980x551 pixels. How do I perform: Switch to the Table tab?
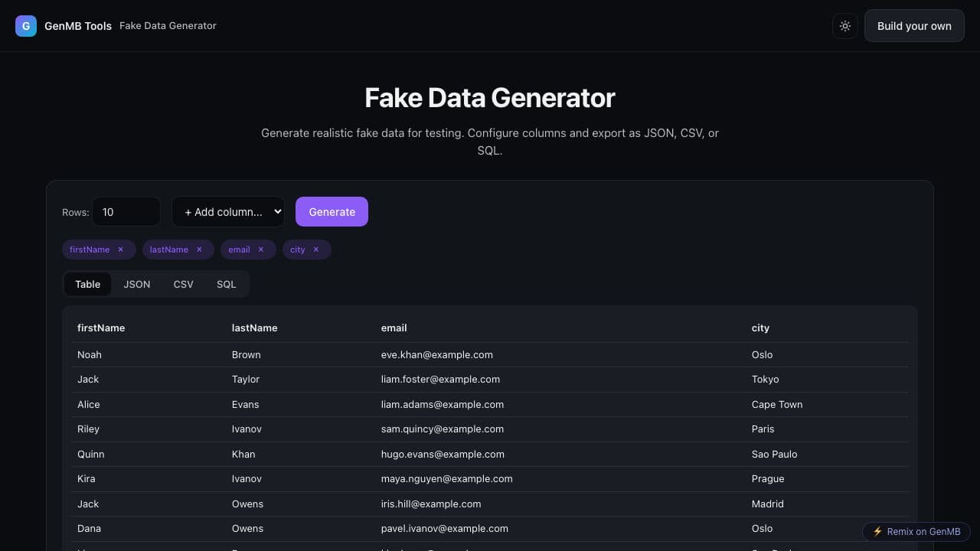(x=87, y=284)
